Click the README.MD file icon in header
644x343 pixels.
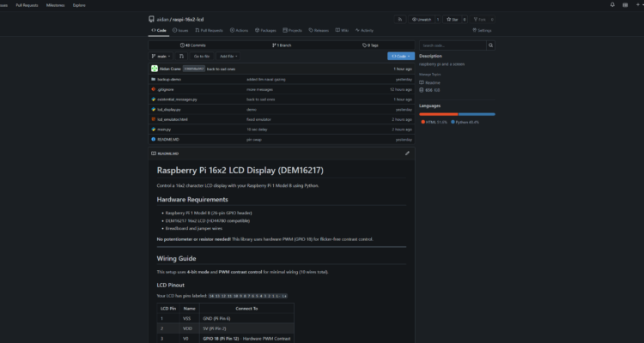coord(153,153)
